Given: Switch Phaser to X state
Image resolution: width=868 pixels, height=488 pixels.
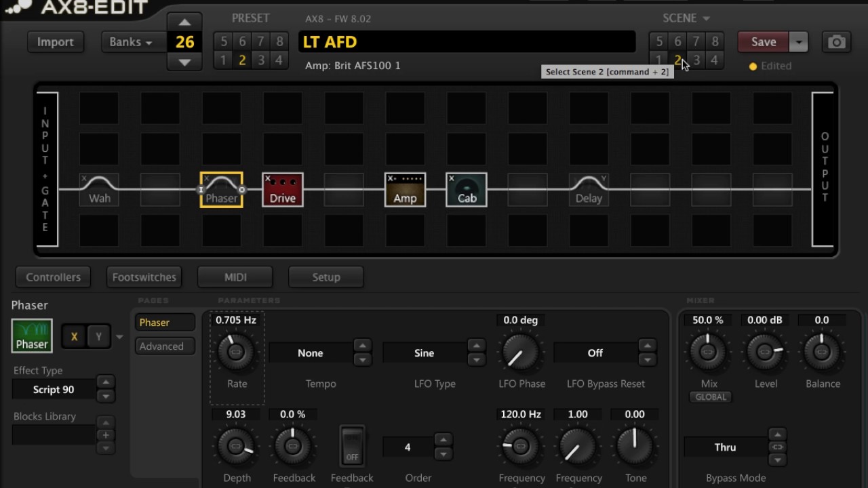Looking at the screenshot, I should (74, 336).
